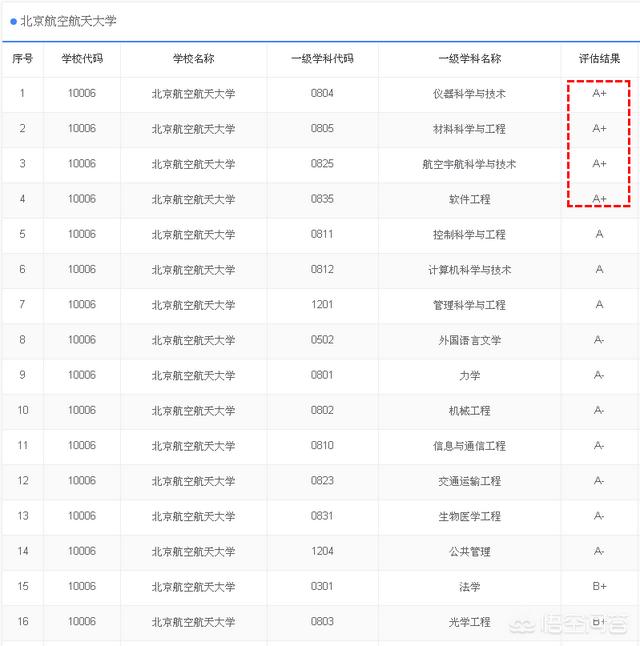
Task: Click the A+ result for 仪器科学与技术
Action: point(599,94)
